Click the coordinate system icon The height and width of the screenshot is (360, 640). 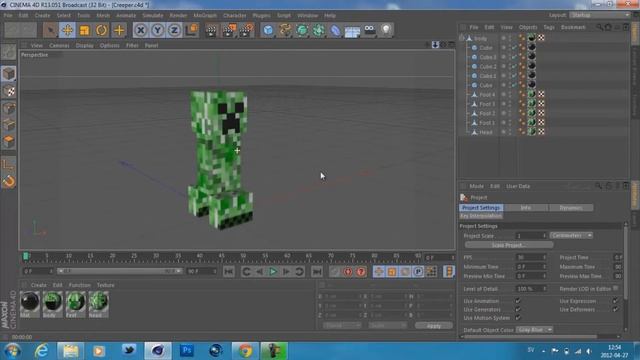[191, 30]
